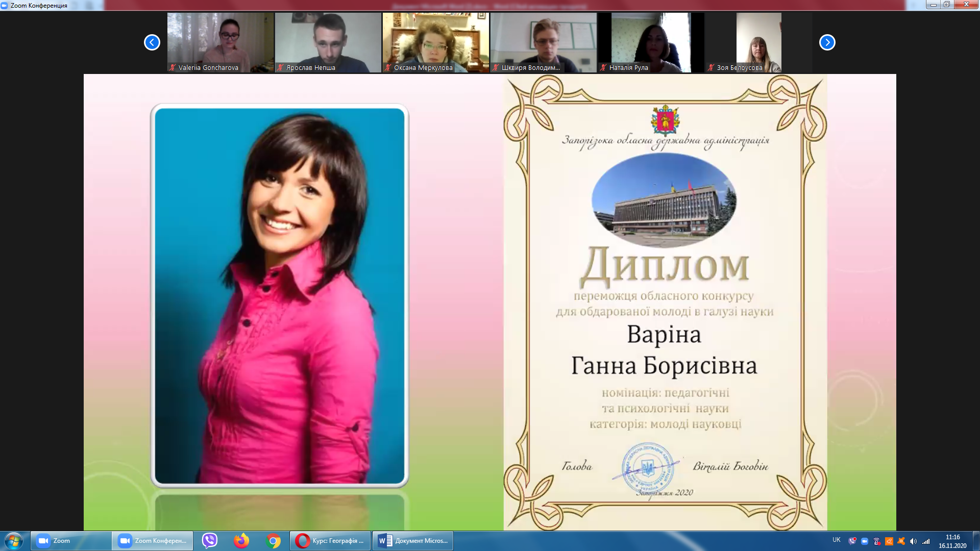
Task: Launch Firefox from the taskbar
Action: (x=241, y=541)
